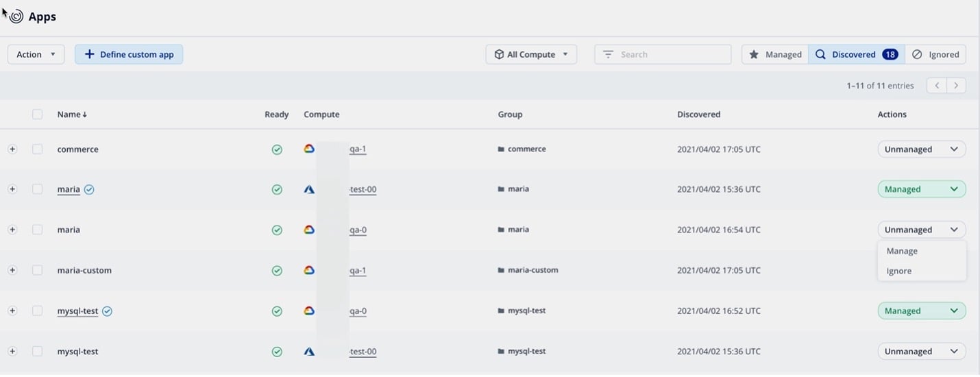This screenshot has width=980, height=377.
Task: Check the commerce row checkbox
Action: [x=38, y=149]
